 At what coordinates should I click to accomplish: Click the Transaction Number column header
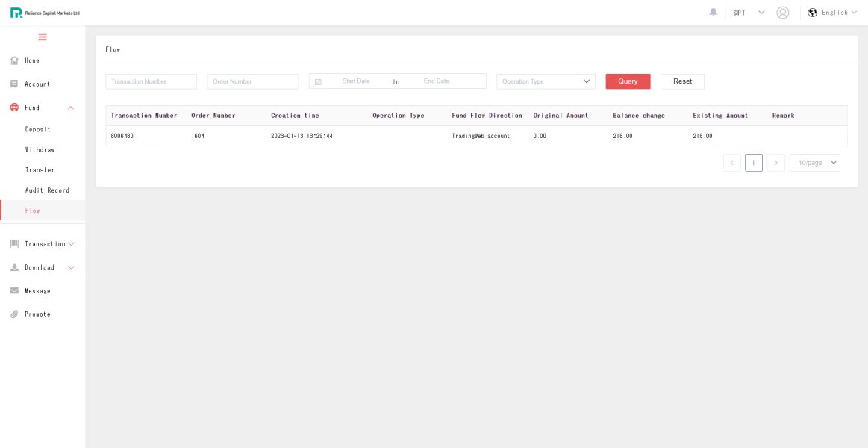point(144,116)
